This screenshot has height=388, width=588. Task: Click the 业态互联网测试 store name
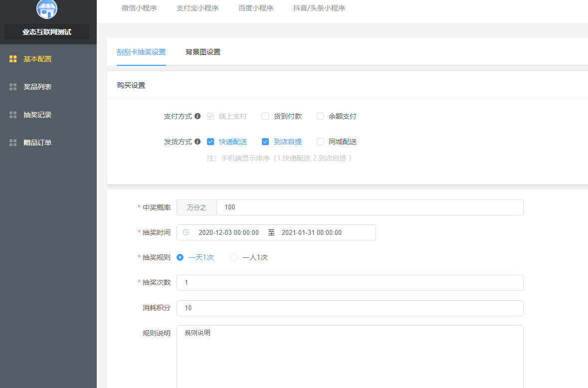coord(47,32)
